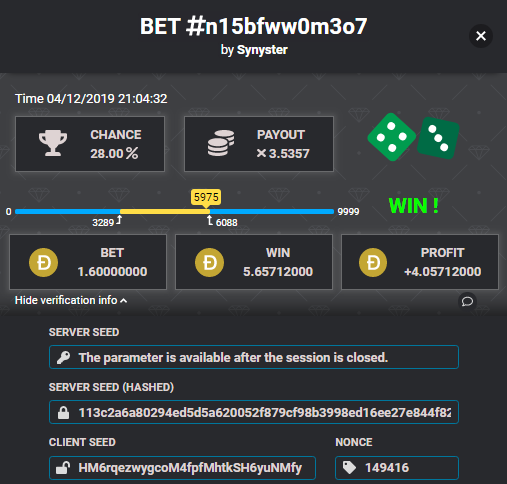Select the hashed server seed field
507x484 pixels.
254,412
